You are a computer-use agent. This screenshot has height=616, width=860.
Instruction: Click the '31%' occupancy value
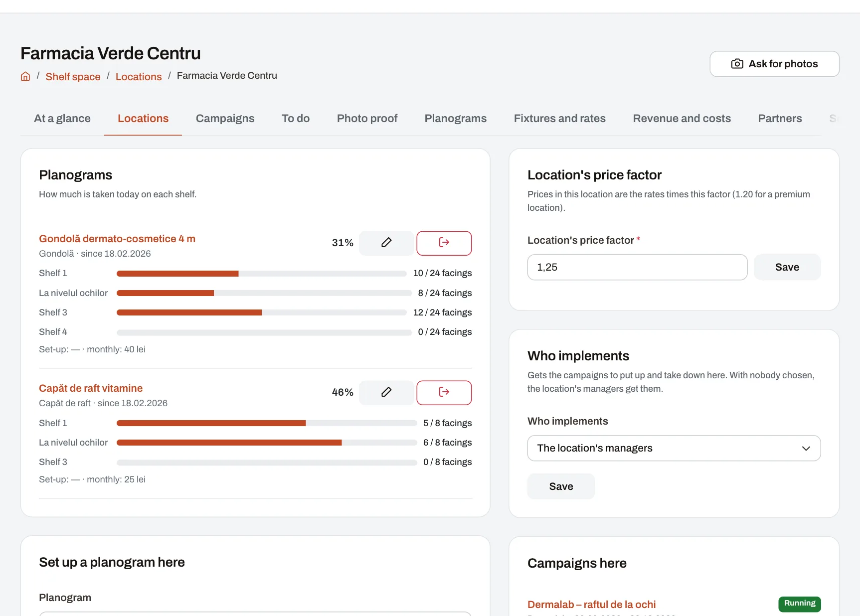click(x=343, y=243)
